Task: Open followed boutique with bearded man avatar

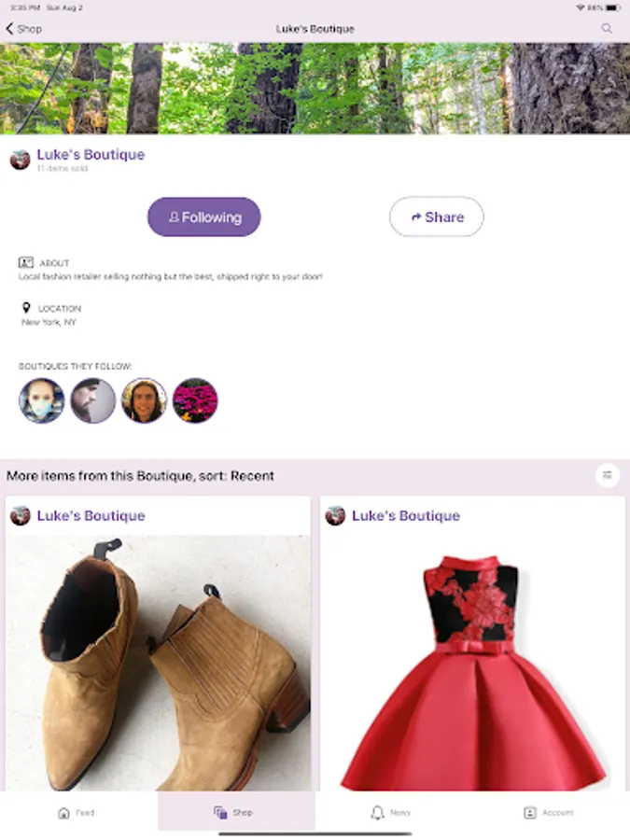Action: pyautogui.click(x=93, y=400)
